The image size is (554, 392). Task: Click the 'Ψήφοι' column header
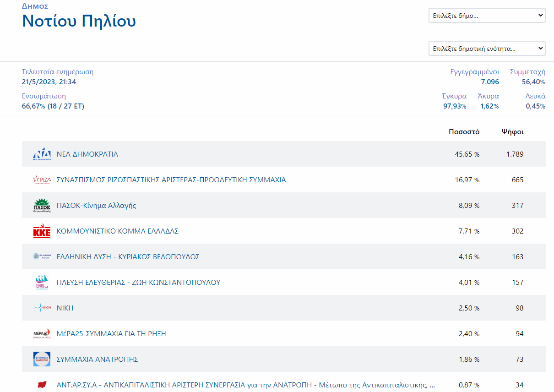(512, 132)
